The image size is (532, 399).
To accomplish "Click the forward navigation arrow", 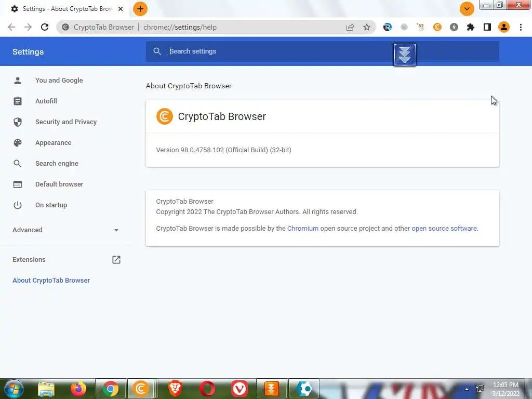I will point(28,27).
